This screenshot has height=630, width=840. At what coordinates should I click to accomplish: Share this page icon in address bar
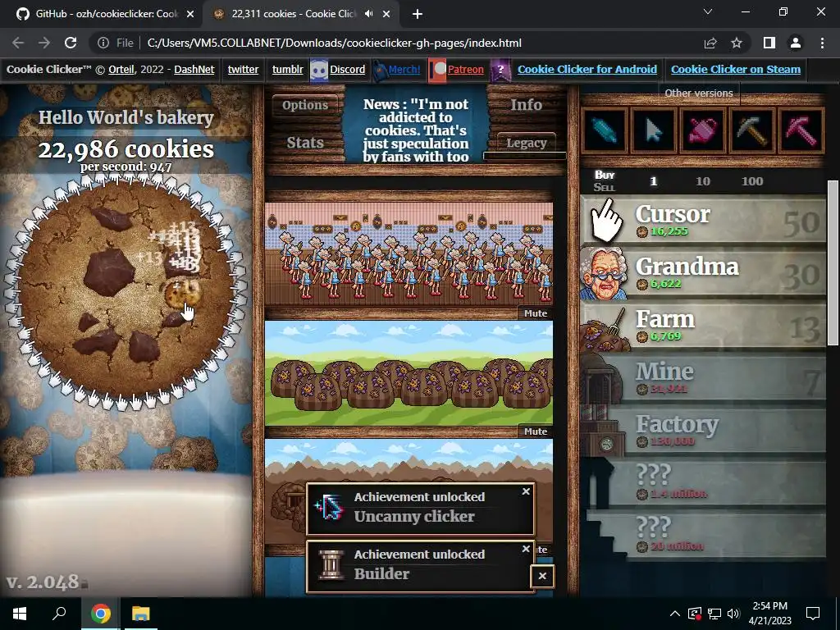[x=710, y=43]
